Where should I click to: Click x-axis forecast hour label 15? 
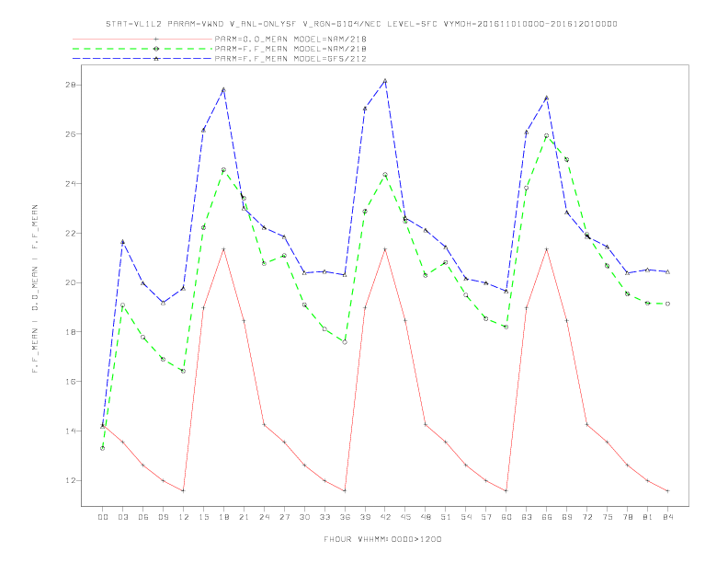(x=204, y=517)
